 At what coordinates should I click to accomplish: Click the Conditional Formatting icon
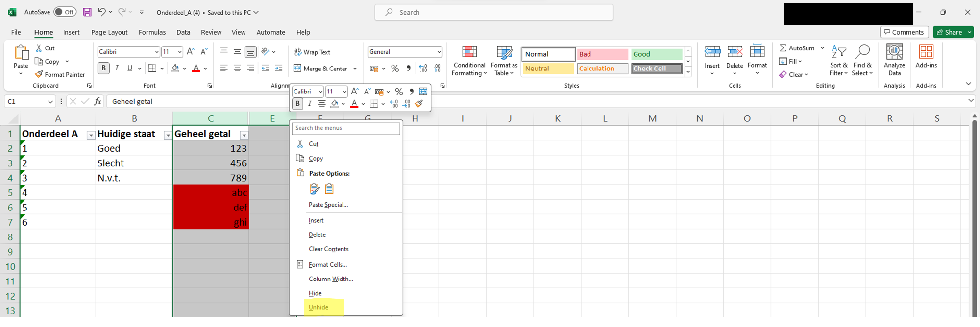click(x=469, y=52)
